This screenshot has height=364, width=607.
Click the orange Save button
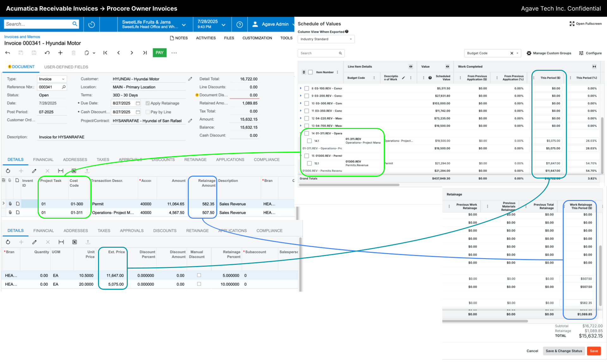coord(594,351)
